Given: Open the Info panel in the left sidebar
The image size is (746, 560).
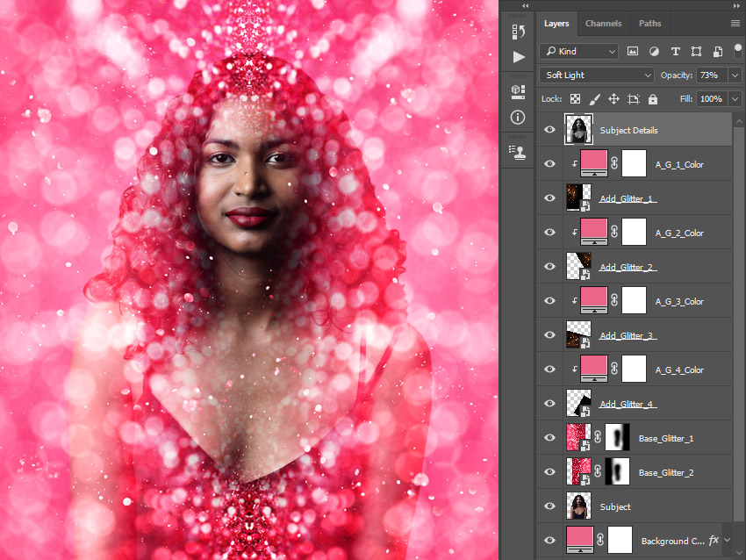Looking at the screenshot, I should pos(517,117).
